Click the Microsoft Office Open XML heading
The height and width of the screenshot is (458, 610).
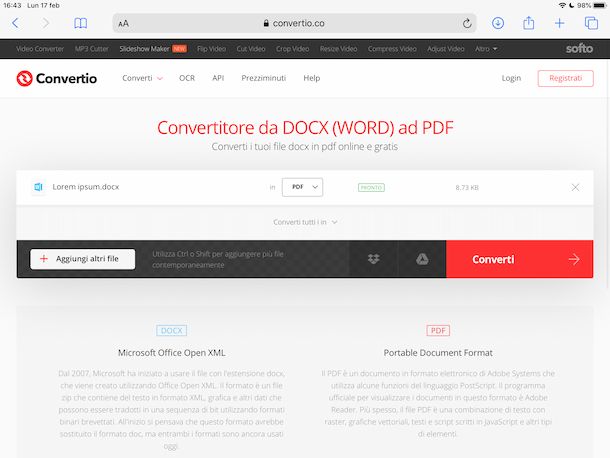coord(172,353)
